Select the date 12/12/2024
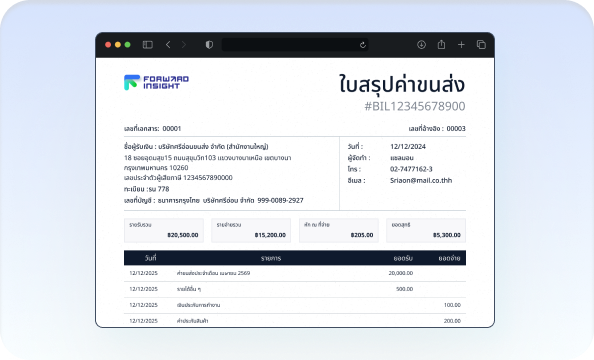The width and height of the screenshot is (594, 360). pos(408,146)
